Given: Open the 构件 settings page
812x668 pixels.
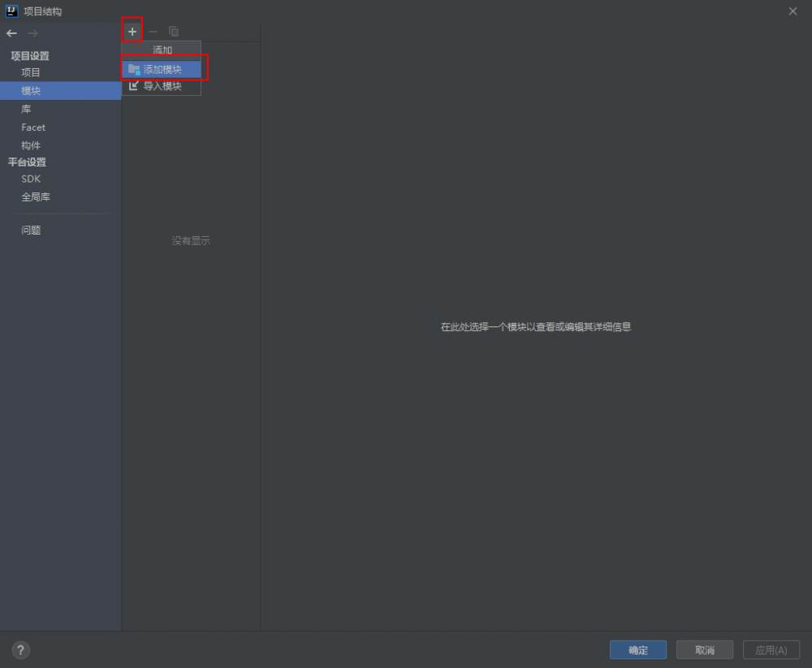Looking at the screenshot, I should (x=31, y=144).
